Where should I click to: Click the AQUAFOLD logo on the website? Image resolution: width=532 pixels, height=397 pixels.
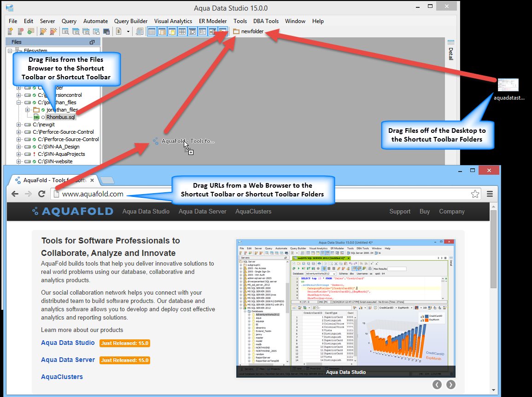(x=73, y=211)
